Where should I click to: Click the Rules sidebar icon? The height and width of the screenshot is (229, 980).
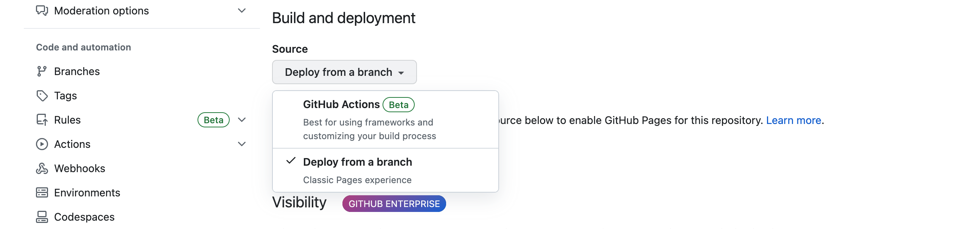pos(42,120)
